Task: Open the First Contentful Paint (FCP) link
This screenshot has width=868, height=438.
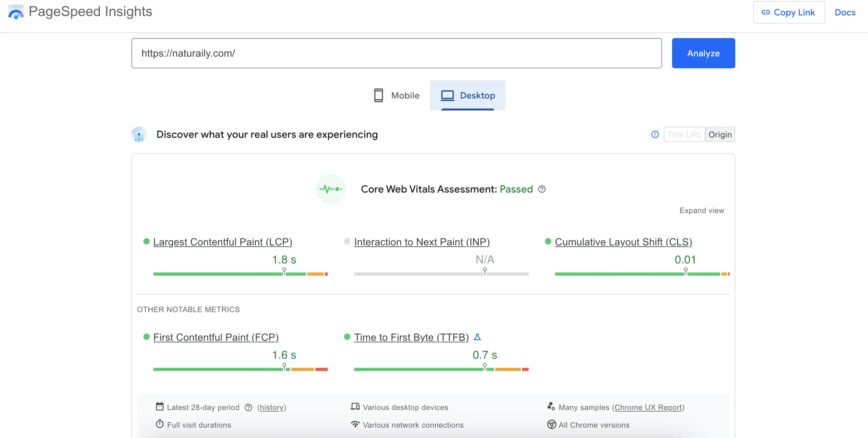Action: (x=216, y=338)
